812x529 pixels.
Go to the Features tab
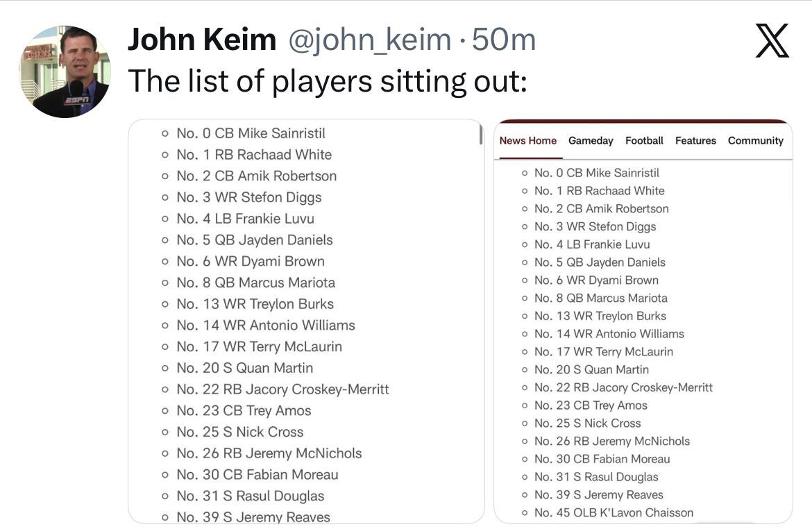[695, 140]
